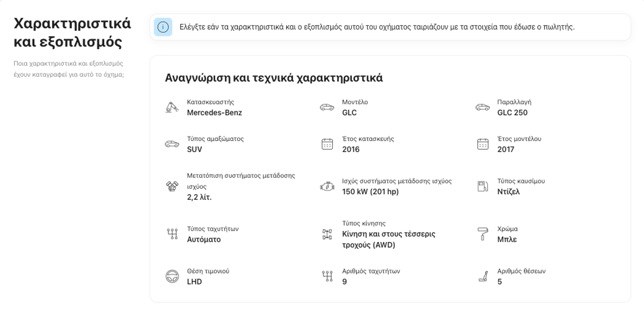Select the Ντίζελ fuel type value
Viewport: 644px width, 313px height.
[508, 192]
